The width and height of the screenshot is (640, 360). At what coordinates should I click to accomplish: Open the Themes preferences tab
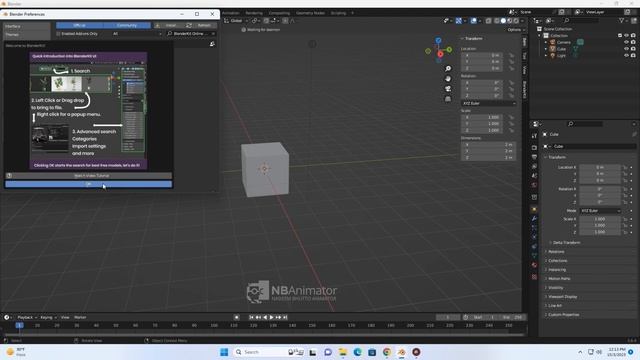27,35
